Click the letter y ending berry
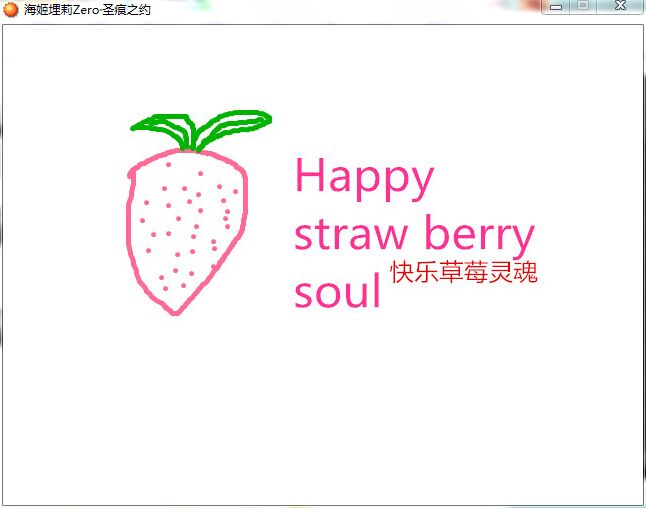The height and width of the screenshot is (508, 646). pyautogui.click(x=522, y=241)
